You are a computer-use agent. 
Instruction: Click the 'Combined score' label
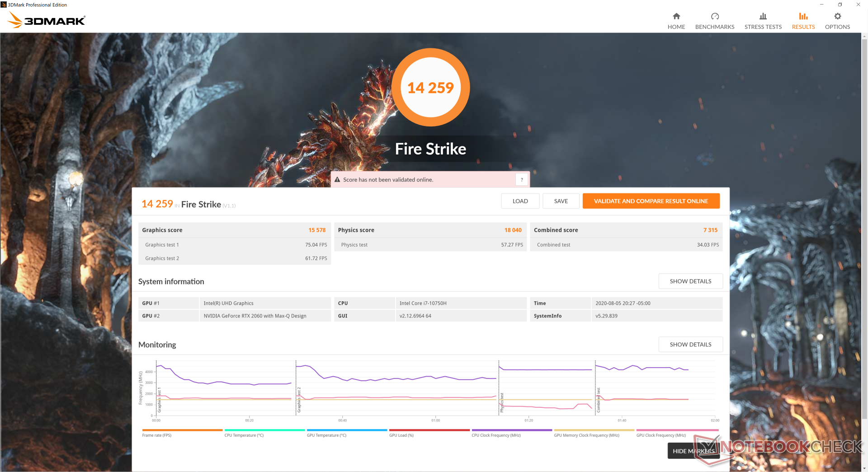pos(556,230)
